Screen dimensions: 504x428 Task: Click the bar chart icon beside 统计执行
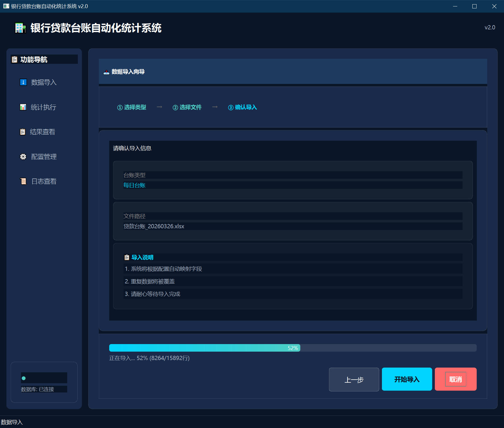pos(23,107)
